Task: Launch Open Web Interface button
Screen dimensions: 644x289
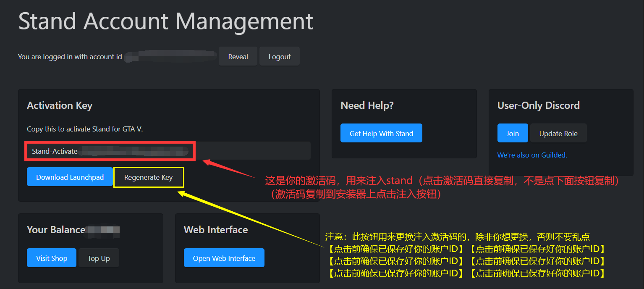Action: [x=224, y=258]
